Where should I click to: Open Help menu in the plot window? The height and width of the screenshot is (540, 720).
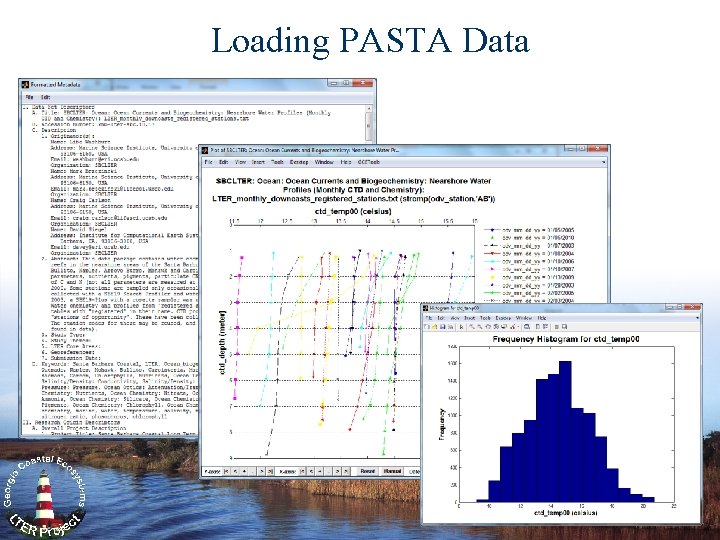[x=346, y=162]
